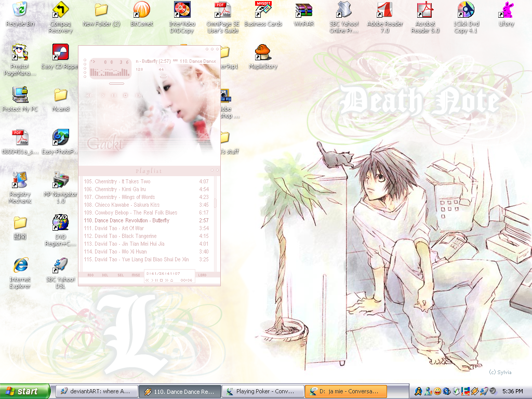Open the playlist DEL menu

pos(105,275)
